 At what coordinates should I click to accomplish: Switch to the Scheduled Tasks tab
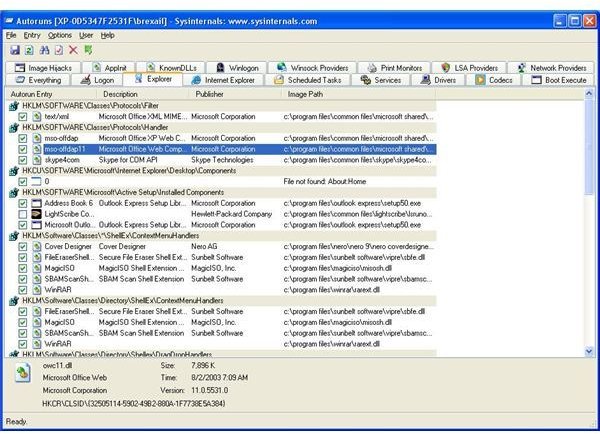(307, 80)
